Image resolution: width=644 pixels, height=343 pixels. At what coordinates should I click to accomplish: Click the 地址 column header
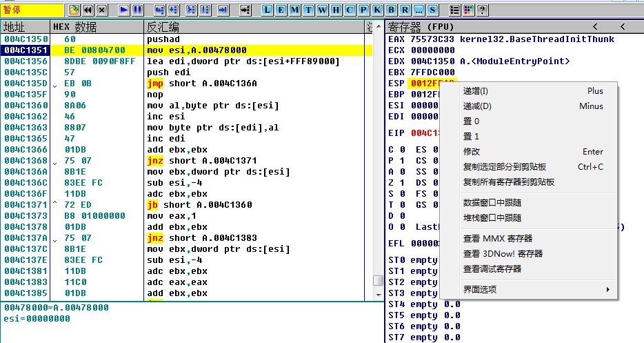pyautogui.click(x=26, y=27)
